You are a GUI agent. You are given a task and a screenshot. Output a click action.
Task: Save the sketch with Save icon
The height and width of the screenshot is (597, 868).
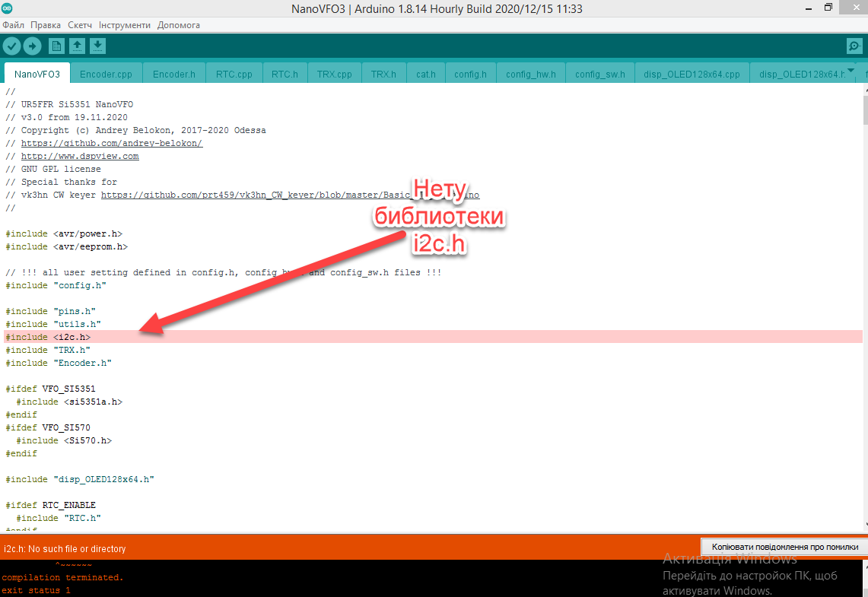pos(97,46)
